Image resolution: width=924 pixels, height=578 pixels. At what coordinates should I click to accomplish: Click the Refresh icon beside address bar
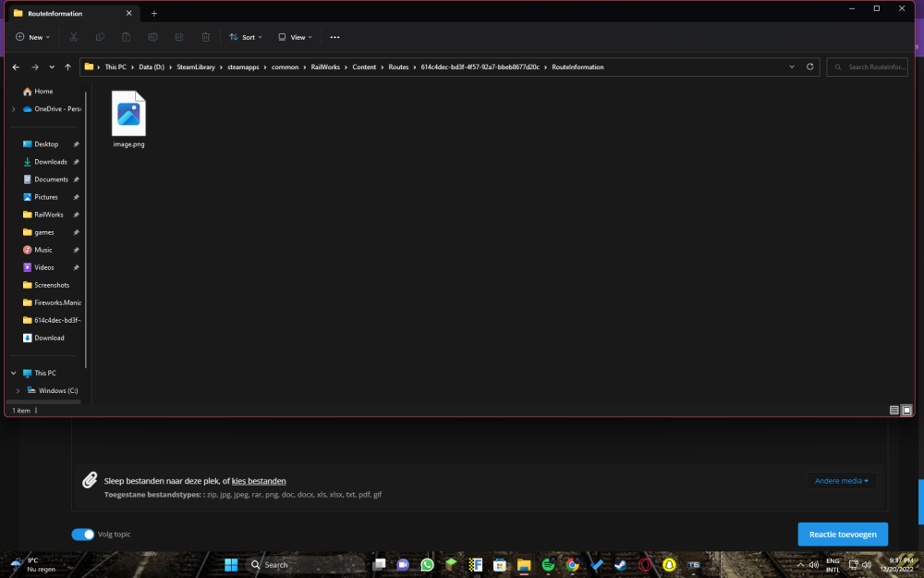[810, 68]
